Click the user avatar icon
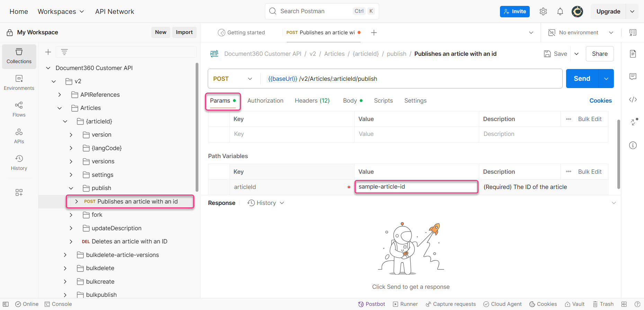The image size is (644, 310). (x=577, y=11)
